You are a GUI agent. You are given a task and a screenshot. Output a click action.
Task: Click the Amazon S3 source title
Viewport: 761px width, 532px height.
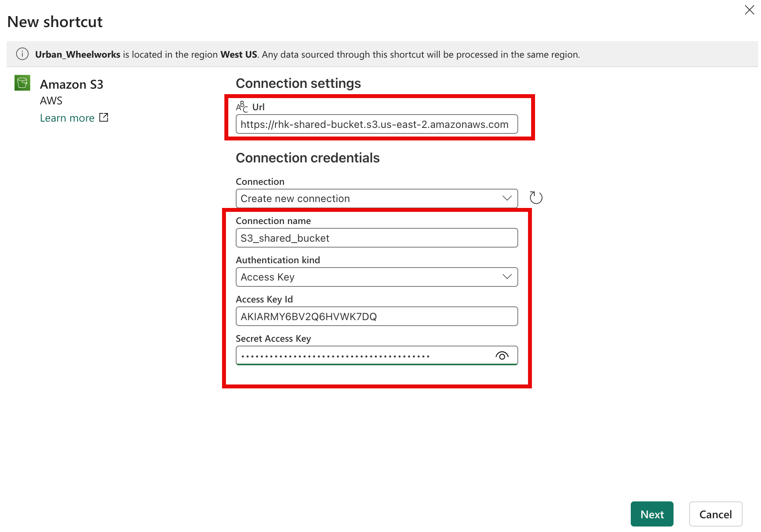[x=71, y=84]
